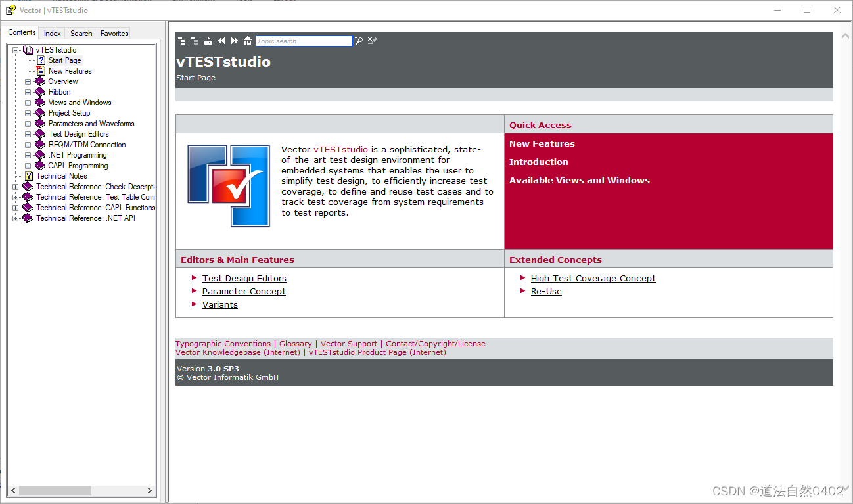Click the topic search magnifier icon
This screenshot has width=853, height=504.
[x=359, y=41]
